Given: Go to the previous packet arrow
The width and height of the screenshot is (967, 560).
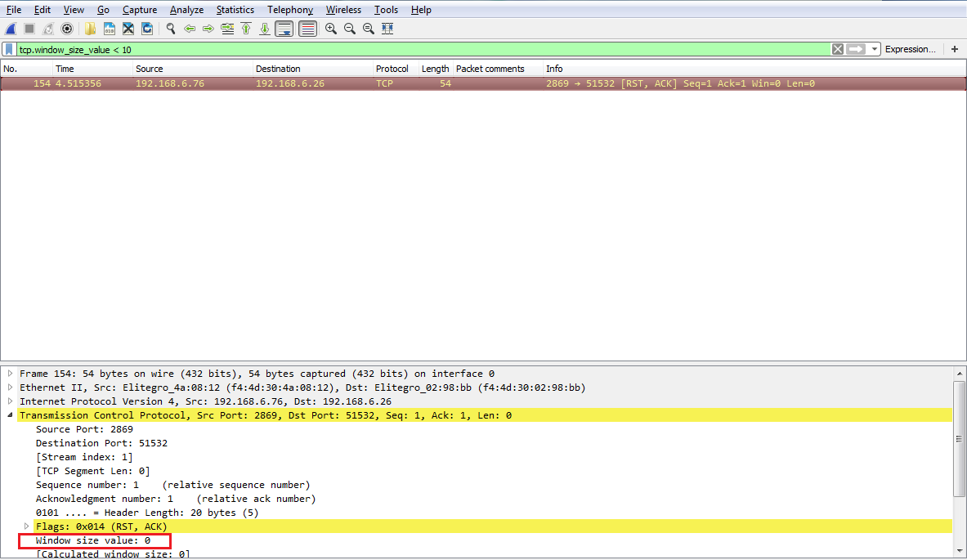Looking at the screenshot, I should pos(190,29).
